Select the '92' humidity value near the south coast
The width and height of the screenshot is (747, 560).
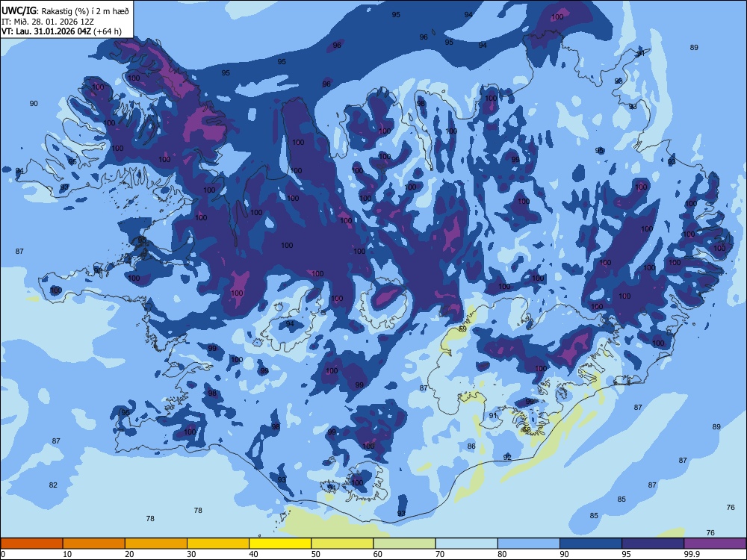tap(507, 457)
